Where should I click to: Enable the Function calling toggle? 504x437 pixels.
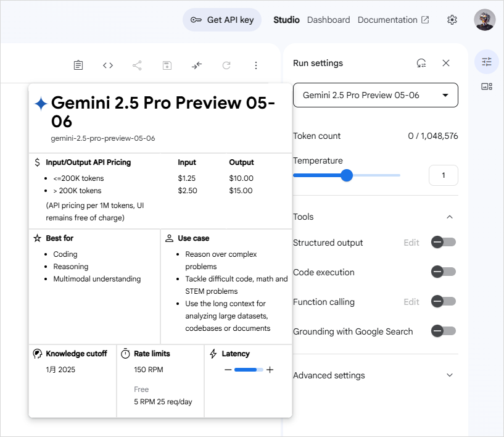(x=443, y=302)
